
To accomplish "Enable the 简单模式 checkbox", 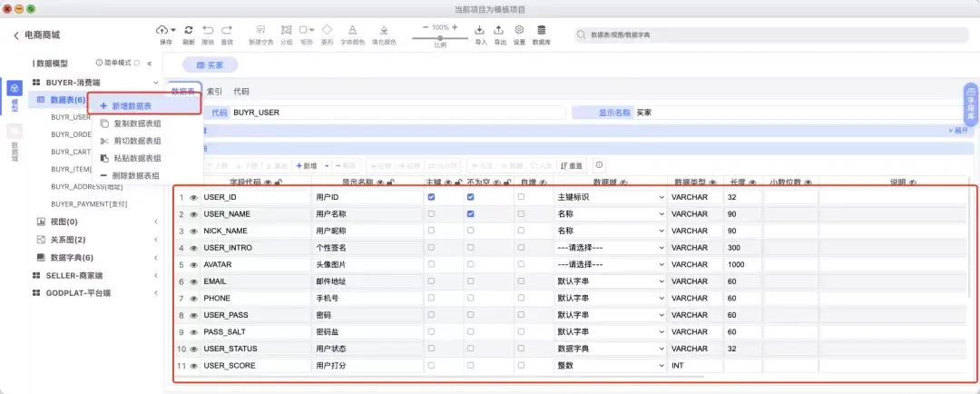I will [137, 63].
